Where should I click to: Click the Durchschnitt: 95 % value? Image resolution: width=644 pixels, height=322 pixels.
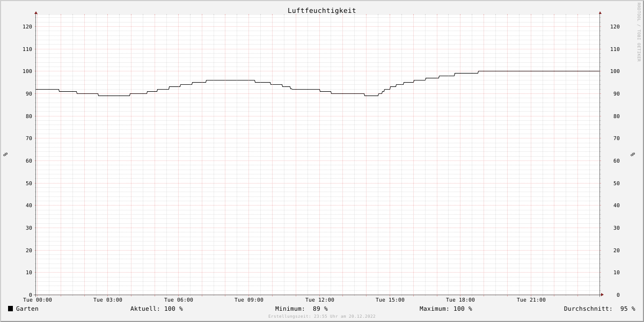pyautogui.click(x=599, y=309)
